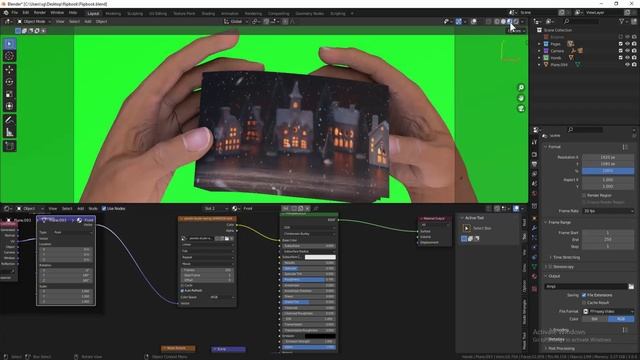Viewport: 640px width, 360px height.
Task: Select the 3D Cursor tool
Action: pos(10,56)
